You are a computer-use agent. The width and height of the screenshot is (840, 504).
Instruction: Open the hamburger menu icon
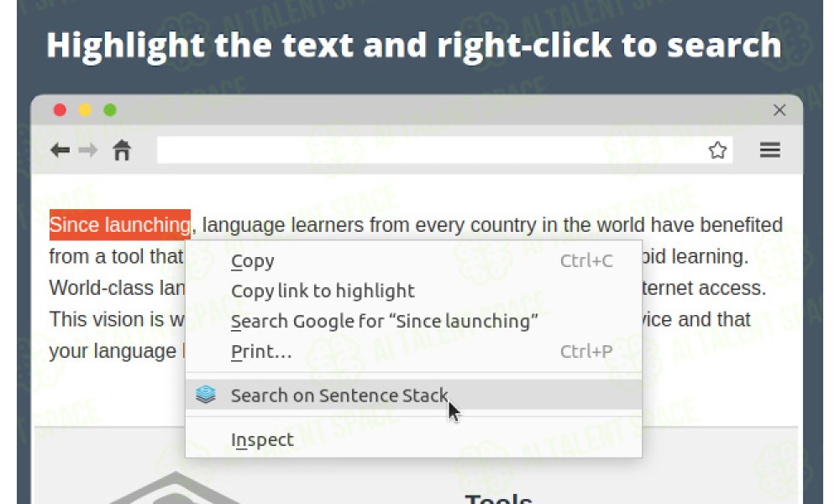pyautogui.click(x=769, y=150)
